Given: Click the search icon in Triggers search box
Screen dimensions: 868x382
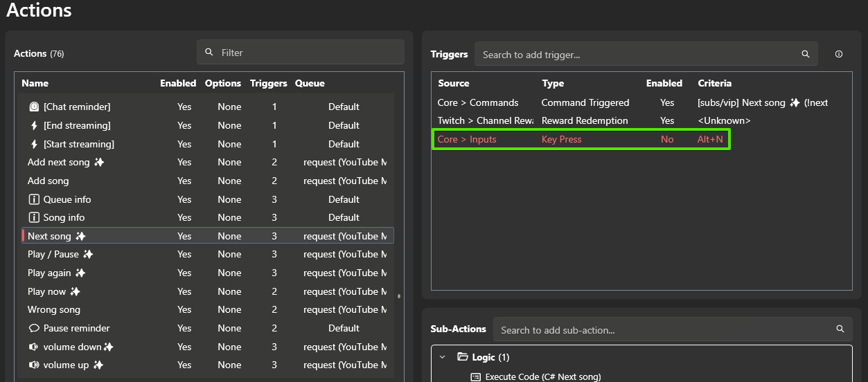Looking at the screenshot, I should pos(805,54).
